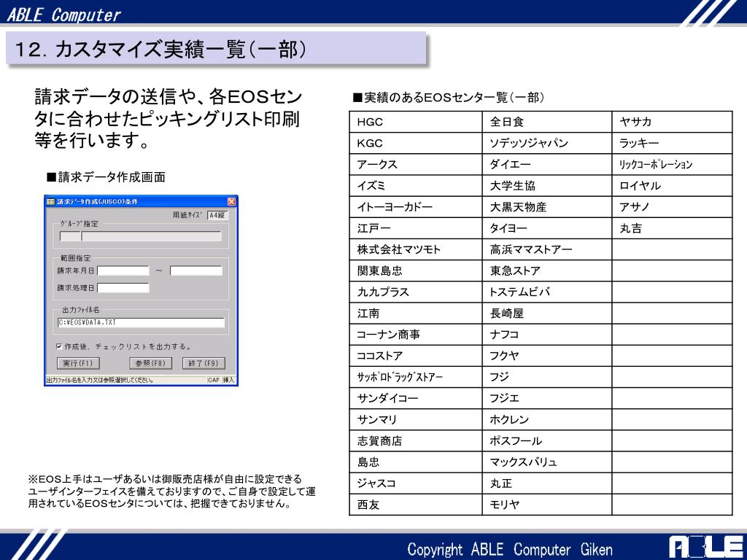
Task: Select the ヤサカ table cell
Action: 672,122
